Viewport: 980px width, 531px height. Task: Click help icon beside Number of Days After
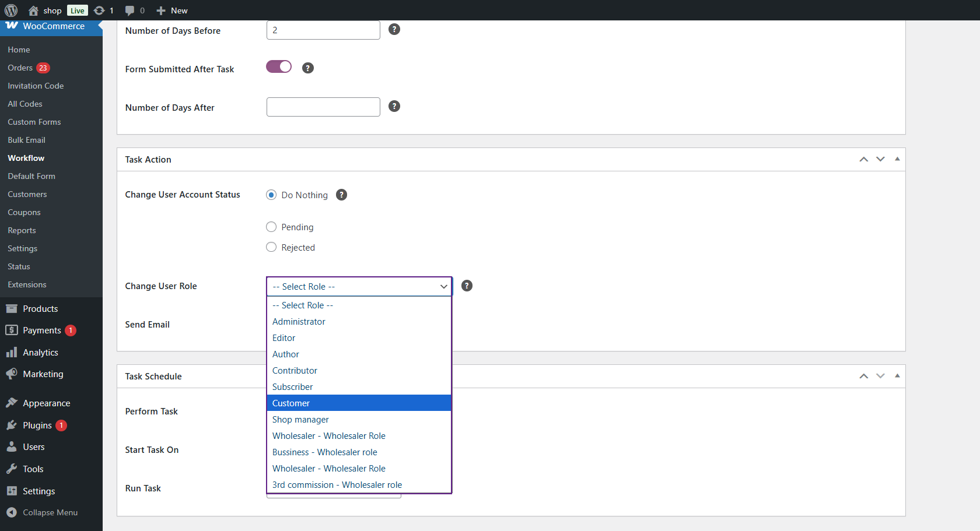tap(394, 106)
